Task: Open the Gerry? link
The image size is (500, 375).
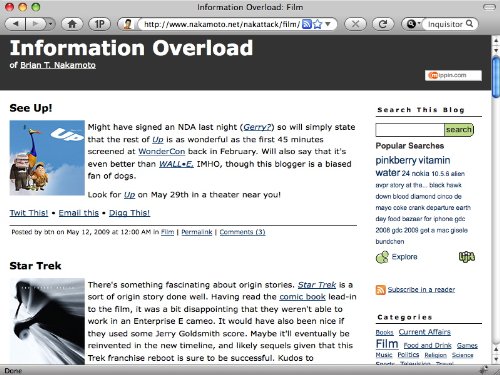Action: point(257,127)
